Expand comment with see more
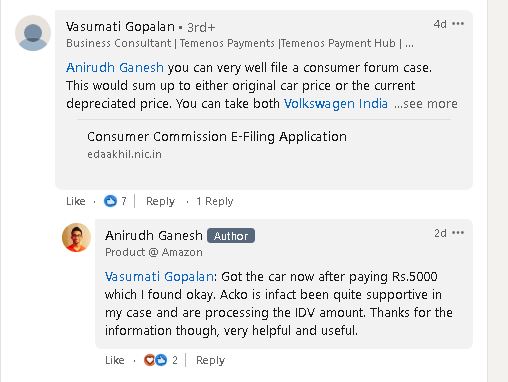Viewport: 508px width, 382px height. click(x=426, y=104)
